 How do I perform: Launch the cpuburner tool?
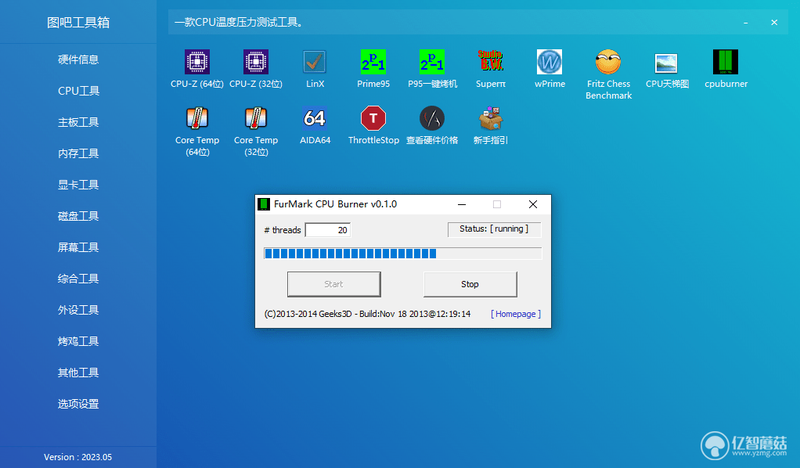click(726, 69)
